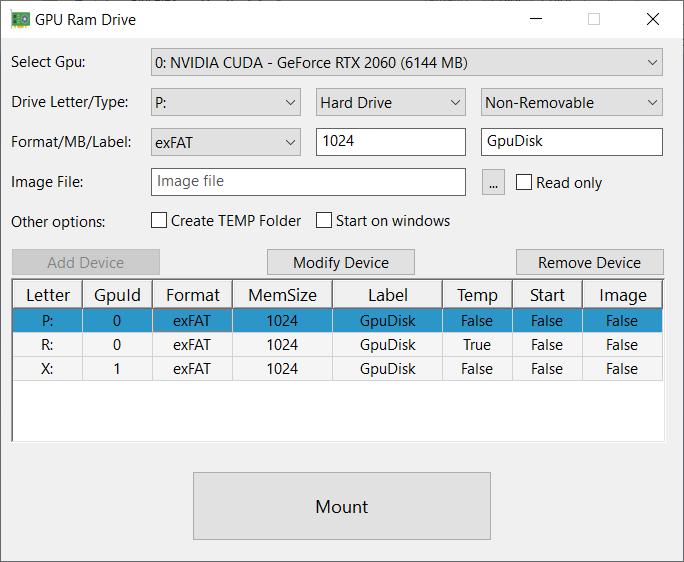Toggle Create TEMP Folder option
684x562 pixels.
(159, 220)
